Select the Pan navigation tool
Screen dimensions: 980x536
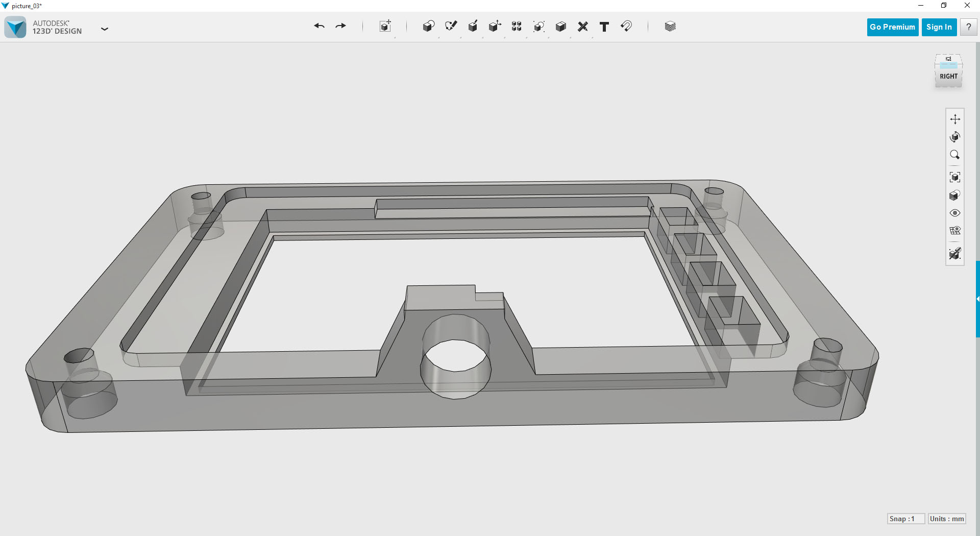(955, 119)
